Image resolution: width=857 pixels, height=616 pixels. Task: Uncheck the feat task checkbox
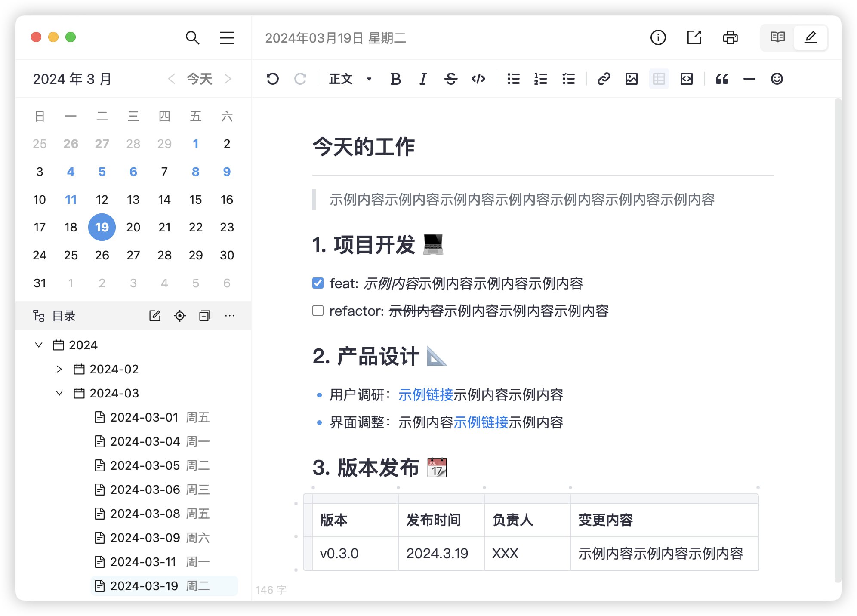click(318, 283)
